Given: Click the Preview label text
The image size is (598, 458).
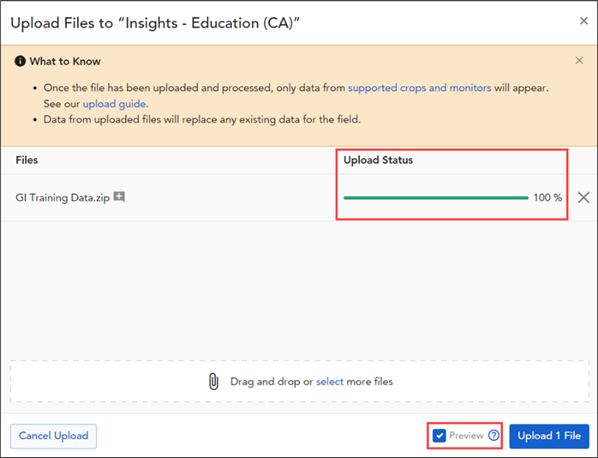Looking at the screenshot, I should pos(466,436).
